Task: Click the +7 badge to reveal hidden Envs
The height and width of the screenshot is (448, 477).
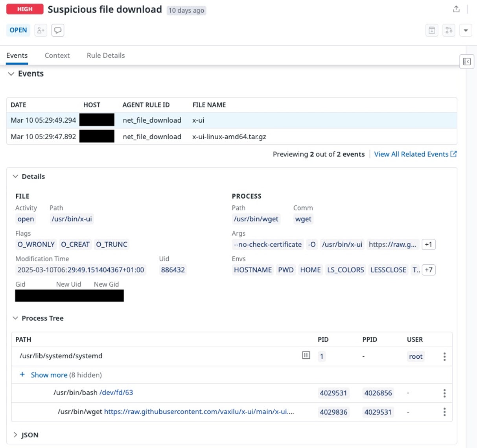Action: (429, 270)
